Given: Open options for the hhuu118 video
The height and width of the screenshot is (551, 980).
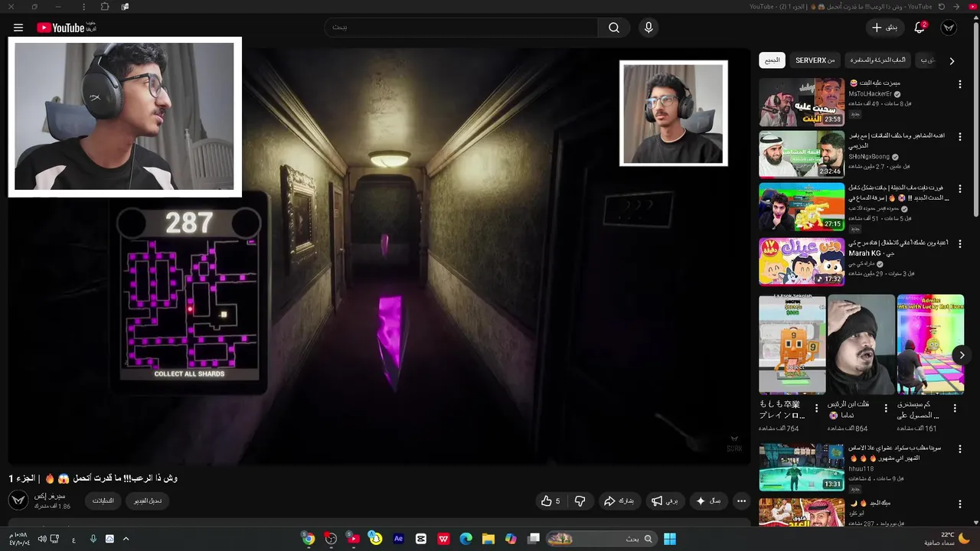Looking at the screenshot, I should (959, 450).
